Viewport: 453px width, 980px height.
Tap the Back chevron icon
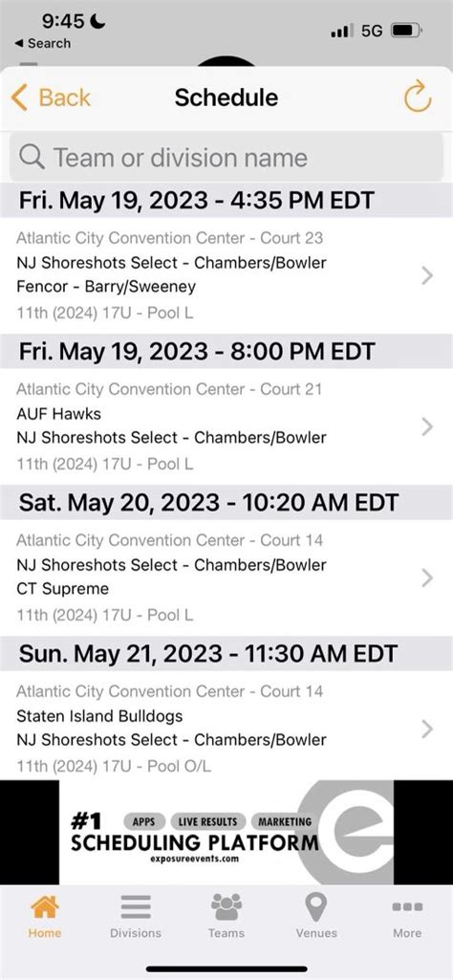tap(19, 98)
